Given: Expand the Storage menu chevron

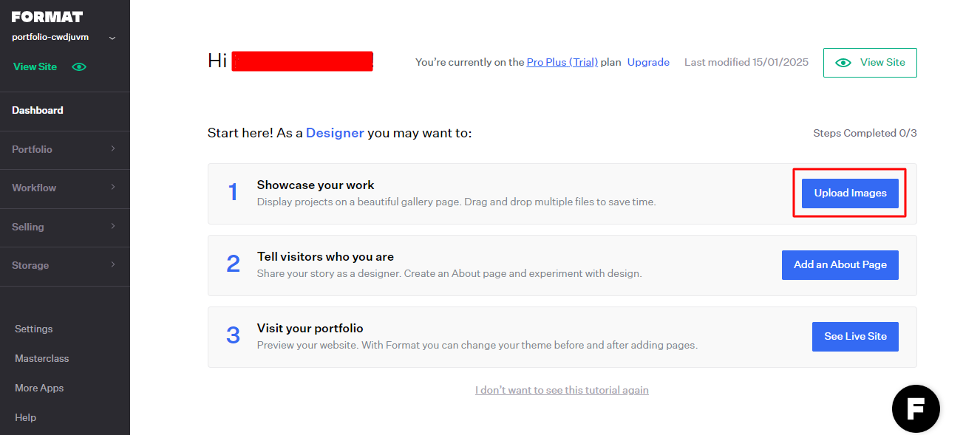Looking at the screenshot, I should click(x=113, y=264).
